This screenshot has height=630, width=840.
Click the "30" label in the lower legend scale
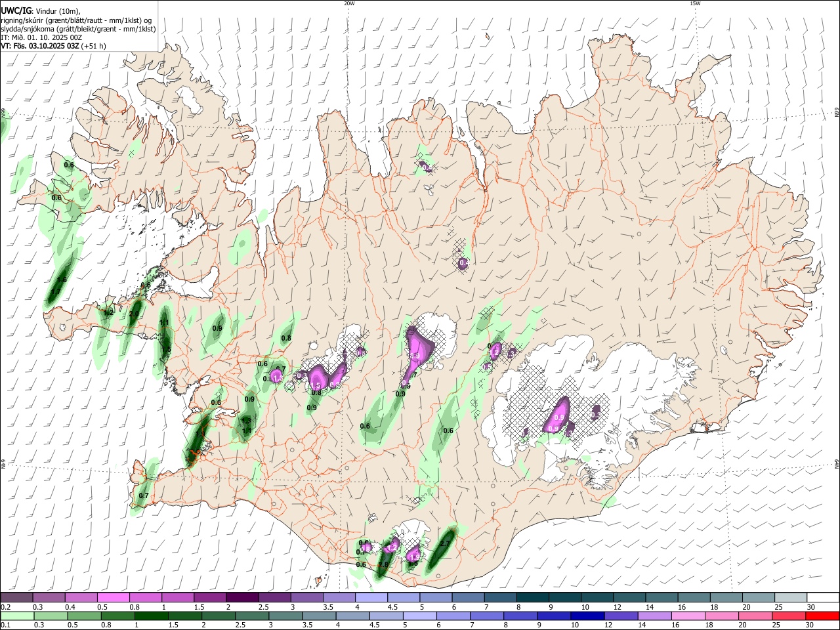tap(811, 625)
